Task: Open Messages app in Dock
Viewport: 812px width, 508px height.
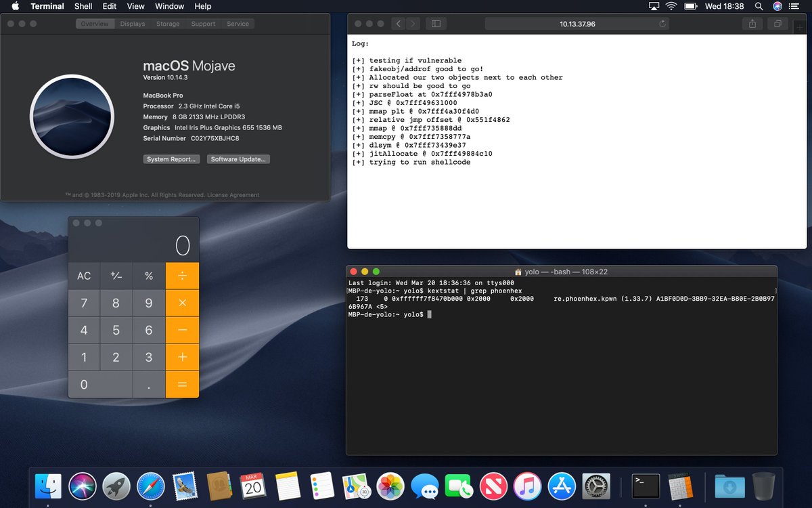Action: click(x=425, y=486)
